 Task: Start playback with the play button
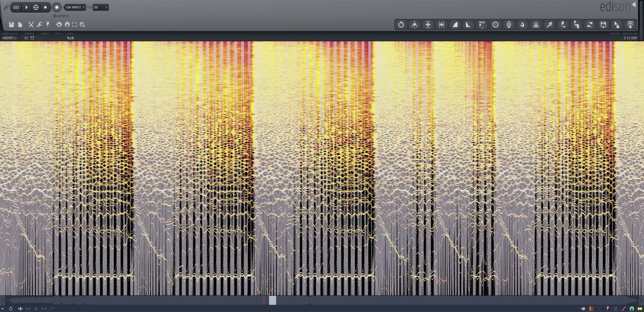coord(26,7)
